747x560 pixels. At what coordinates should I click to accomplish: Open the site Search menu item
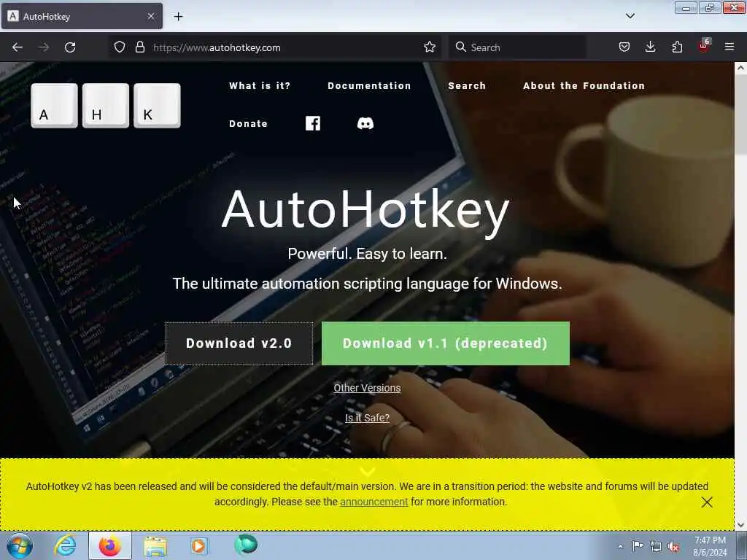[467, 86]
